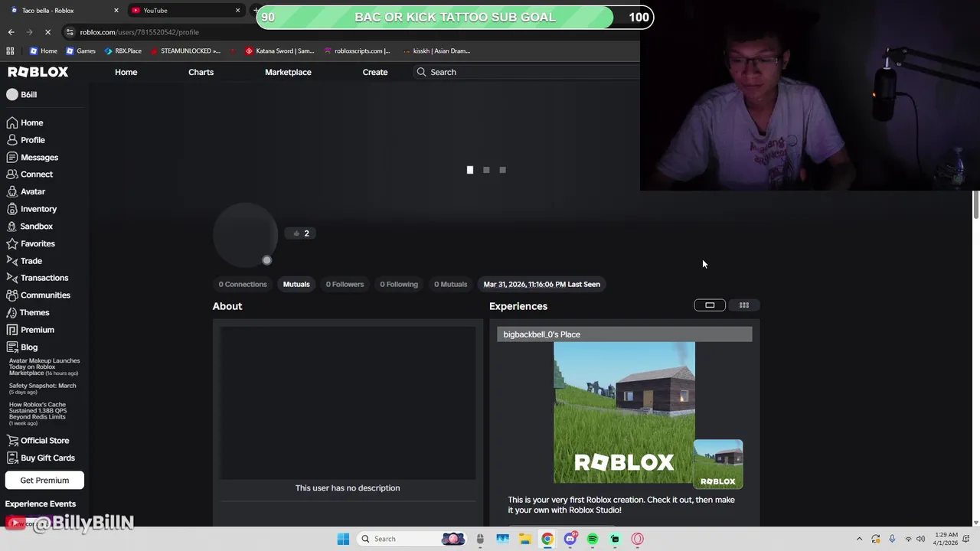
Task: View the 0 Mutuals count
Action: pos(450,284)
